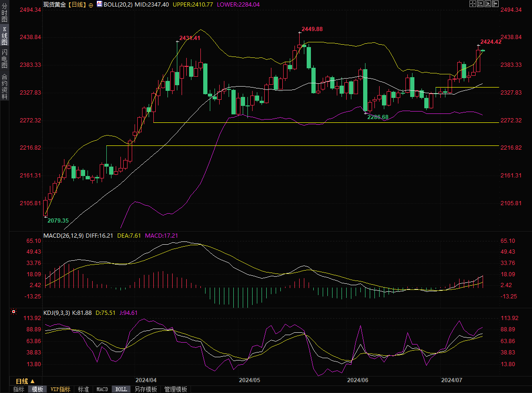Select the K线图 side tab
This screenshot has height=393, width=532.
pos(4,36)
